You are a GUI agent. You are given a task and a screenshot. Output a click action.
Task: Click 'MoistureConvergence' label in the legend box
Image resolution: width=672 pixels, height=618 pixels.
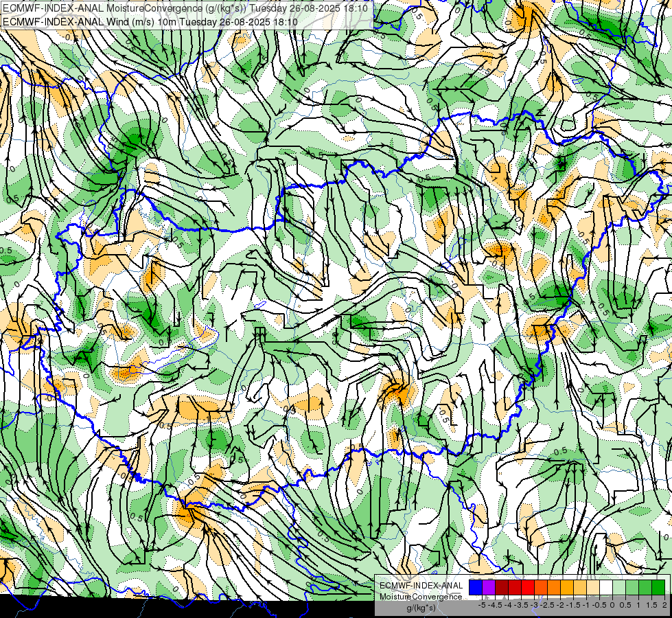pos(421,597)
